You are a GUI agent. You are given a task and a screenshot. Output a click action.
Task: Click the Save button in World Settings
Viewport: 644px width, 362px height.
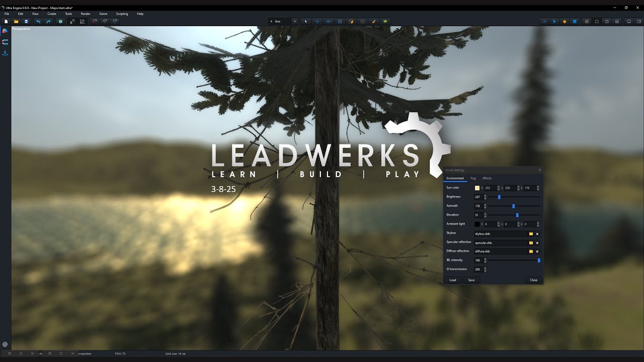coord(471,280)
